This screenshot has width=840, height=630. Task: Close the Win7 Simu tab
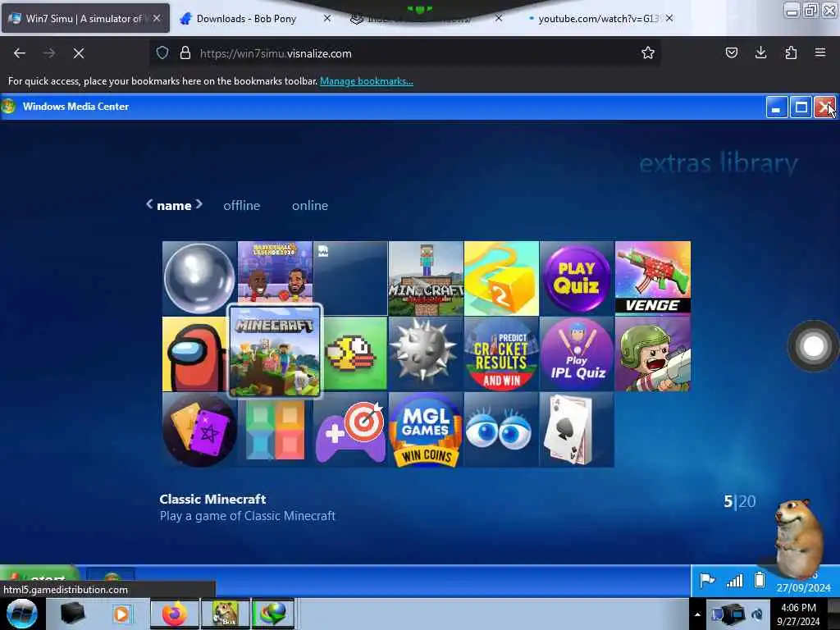[157, 18]
